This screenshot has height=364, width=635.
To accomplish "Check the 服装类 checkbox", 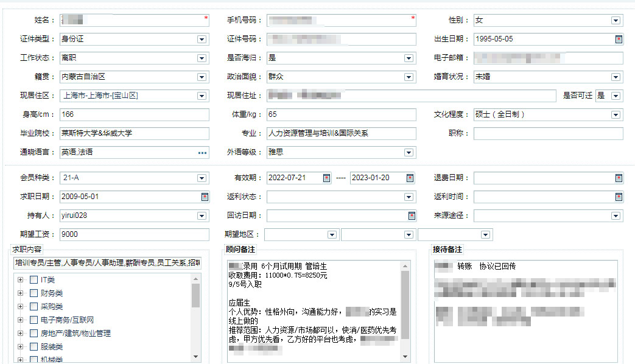I will point(34,346).
